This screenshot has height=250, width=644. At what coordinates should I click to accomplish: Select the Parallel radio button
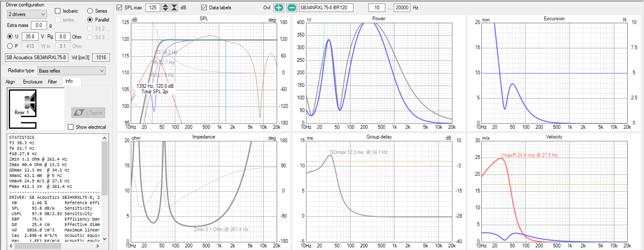click(x=90, y=20)
